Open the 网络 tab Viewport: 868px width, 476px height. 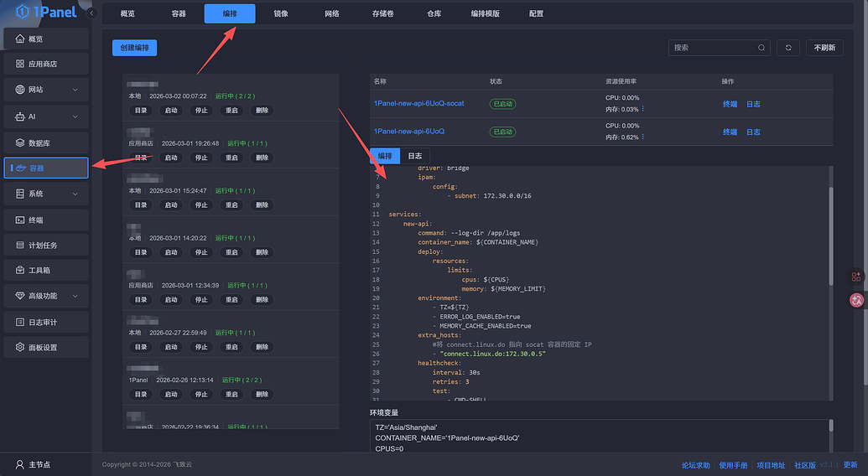click(331, 13)
